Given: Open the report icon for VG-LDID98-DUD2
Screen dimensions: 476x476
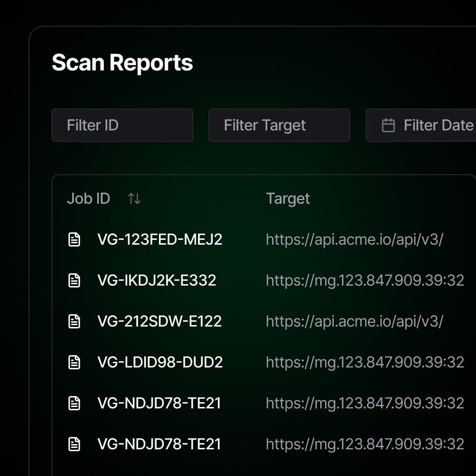Looking at the screenshot, I should 74,362.
